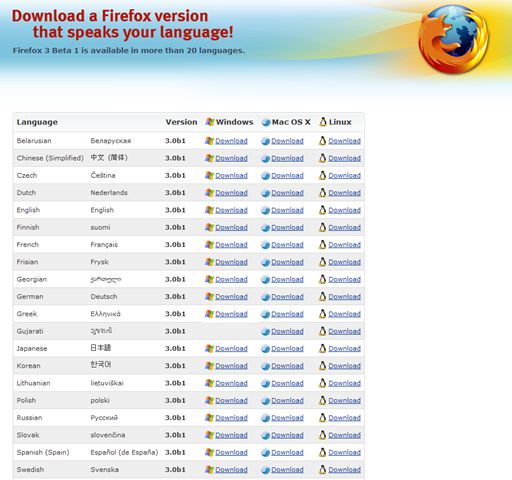Click the Windows icon in English row

209,210
